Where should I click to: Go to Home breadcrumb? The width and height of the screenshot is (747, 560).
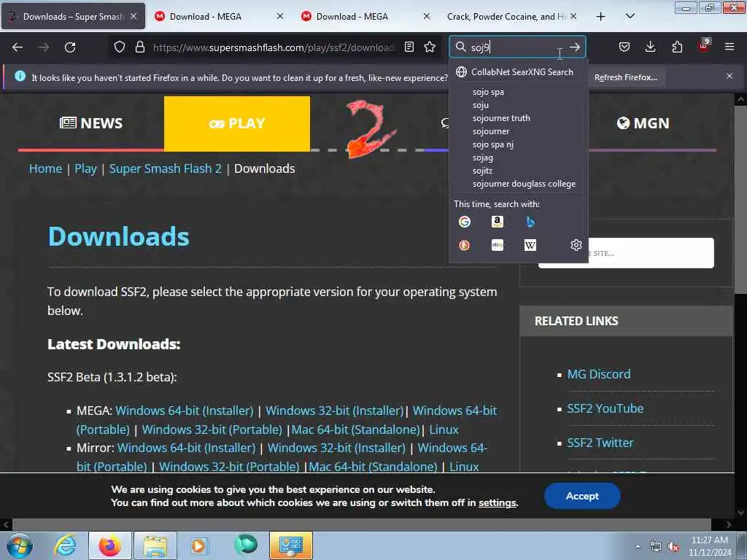[45, 168]
